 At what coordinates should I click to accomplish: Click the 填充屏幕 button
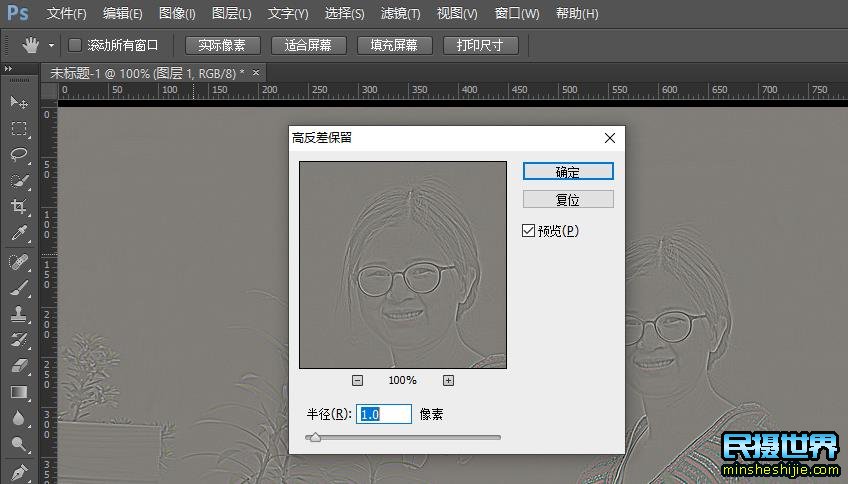tap(394, 45)
